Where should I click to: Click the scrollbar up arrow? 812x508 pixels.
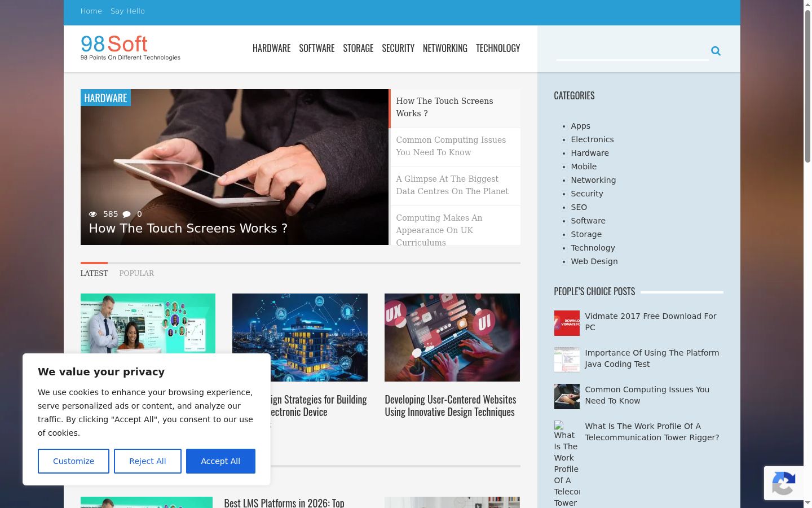click(x=807, y=5)
